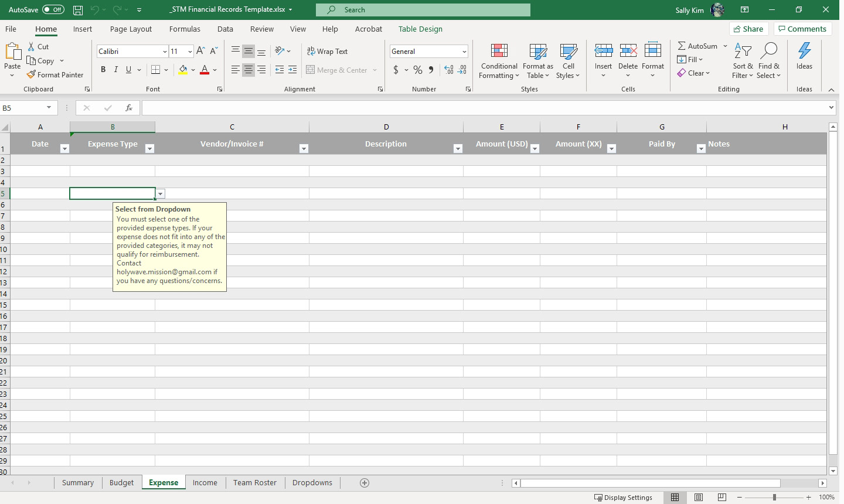Screen dimensions: 844x504
Task: Toggle Wrap Text
Action: pyautogui.click(x=327, y=51)
